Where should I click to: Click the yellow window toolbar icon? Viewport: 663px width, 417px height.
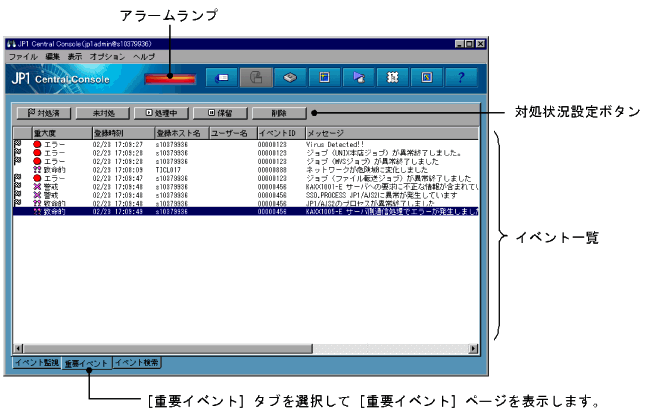coord(324,77)
